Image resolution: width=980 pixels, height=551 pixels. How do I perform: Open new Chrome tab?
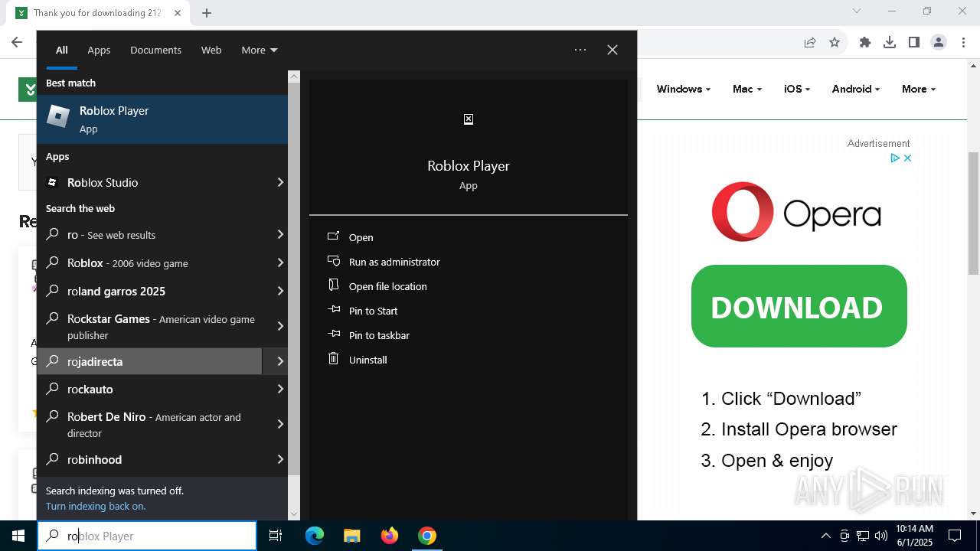(x=207, y=12)
